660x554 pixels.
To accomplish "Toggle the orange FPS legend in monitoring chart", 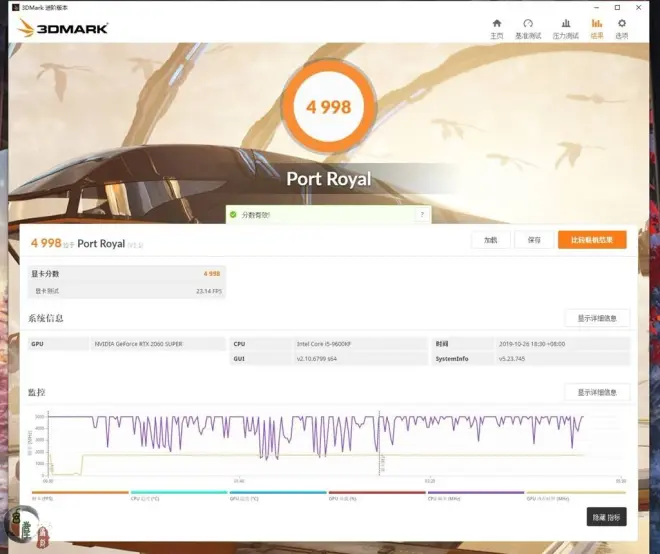I will coord(80,493).
